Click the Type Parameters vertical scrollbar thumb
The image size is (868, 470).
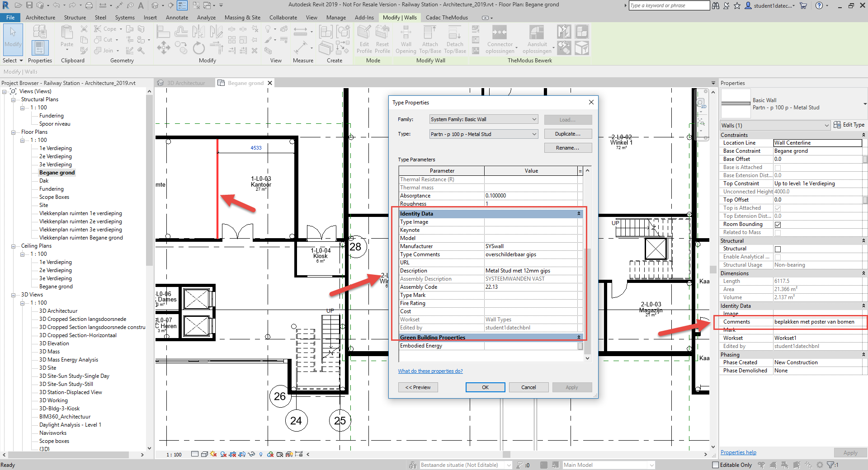(x=587, y=301)
